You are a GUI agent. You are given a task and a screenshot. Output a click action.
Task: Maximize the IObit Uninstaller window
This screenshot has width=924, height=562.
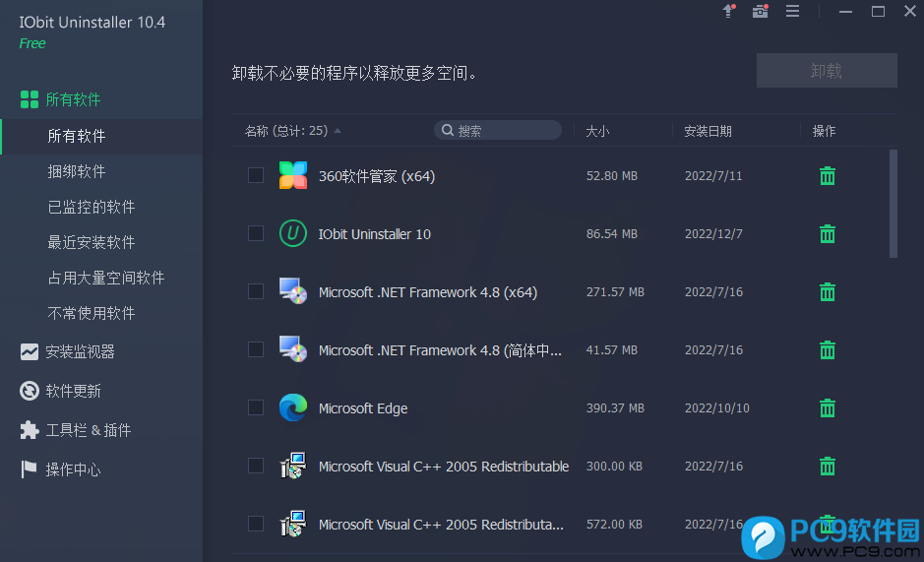point(878,11)
